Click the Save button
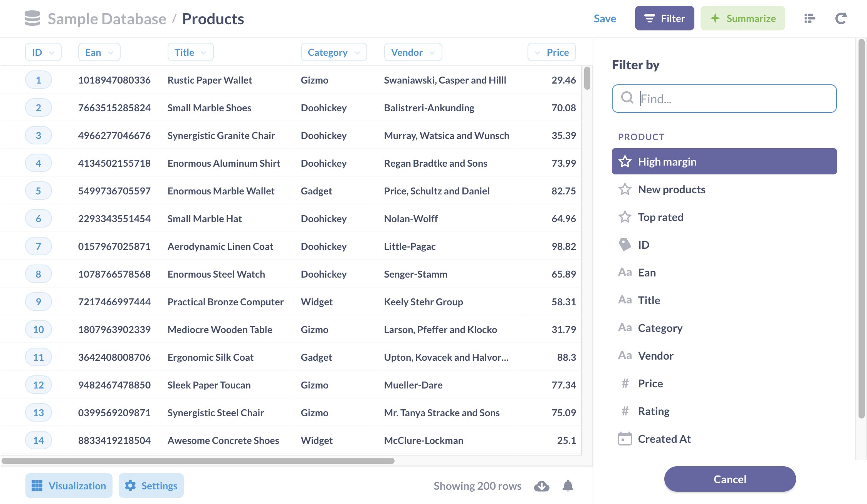 (x=604, y=18)
